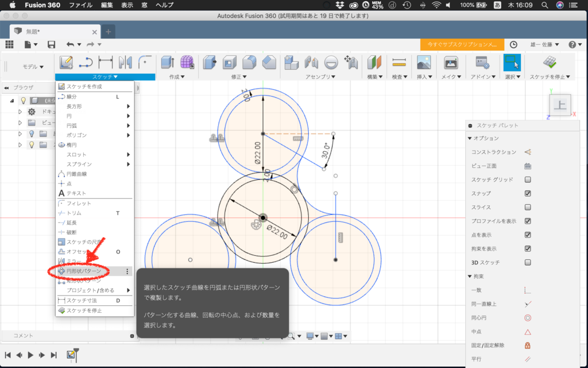Open the 雄一 佐藤 account dropdown
The height and width of the screenshot is (368, 588).
tap(544, 45)
